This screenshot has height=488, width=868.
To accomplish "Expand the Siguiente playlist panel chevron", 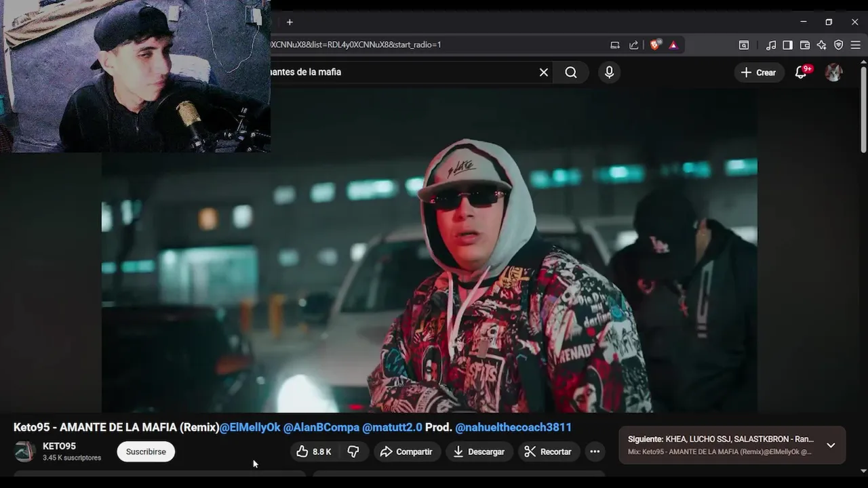I will click(831, 445).
